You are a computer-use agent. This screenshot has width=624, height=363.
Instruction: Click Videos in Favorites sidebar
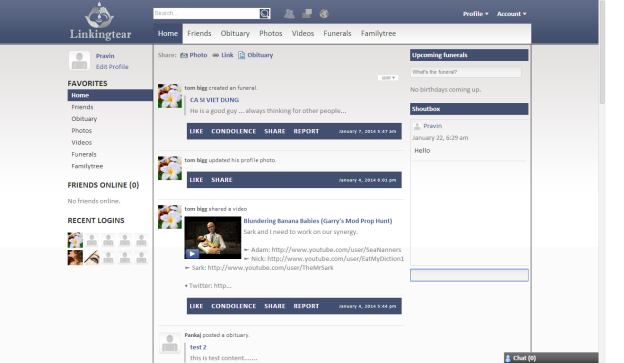(82, 142)
